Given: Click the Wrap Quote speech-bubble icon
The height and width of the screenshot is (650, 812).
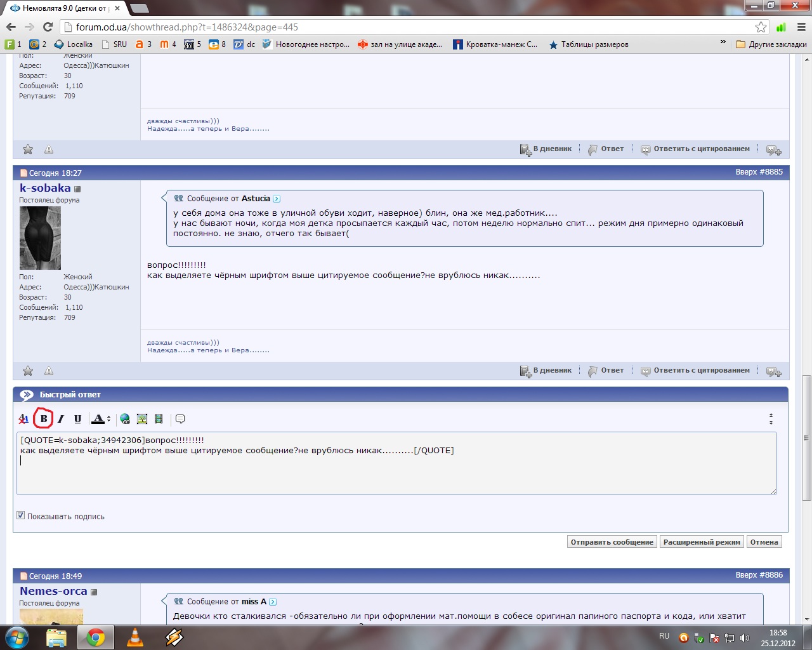Looking at the screenshot, I should (180, 419).
